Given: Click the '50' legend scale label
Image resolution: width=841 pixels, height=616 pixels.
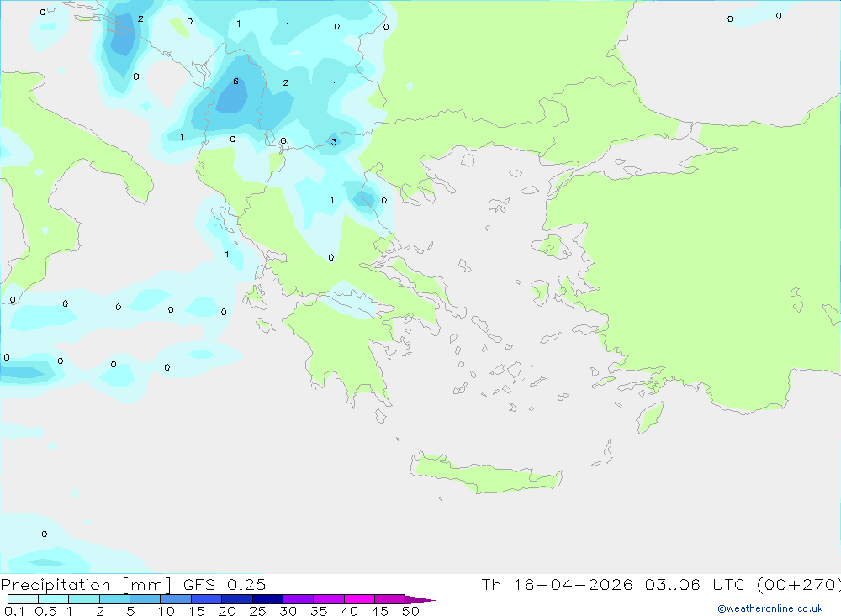Looking at the screenshot, I should point(410,611).
